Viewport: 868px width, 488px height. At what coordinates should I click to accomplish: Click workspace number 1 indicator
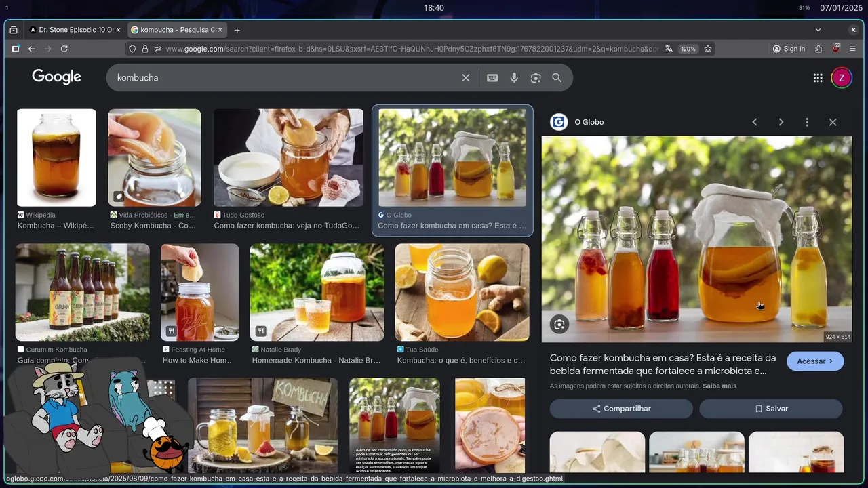[6, 7]
